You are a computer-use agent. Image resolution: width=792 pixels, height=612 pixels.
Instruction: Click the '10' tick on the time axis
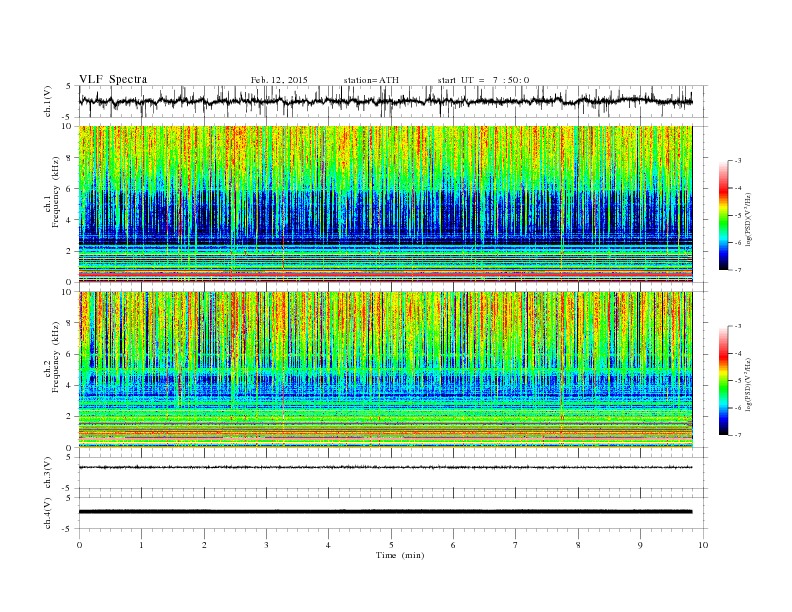(x=703, y=545)
